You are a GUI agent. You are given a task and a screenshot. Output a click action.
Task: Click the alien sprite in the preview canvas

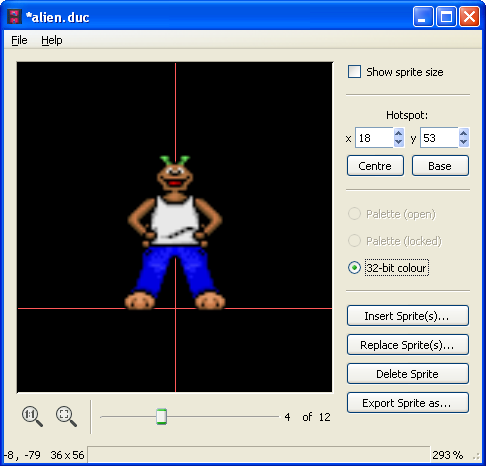coord(175,232)
